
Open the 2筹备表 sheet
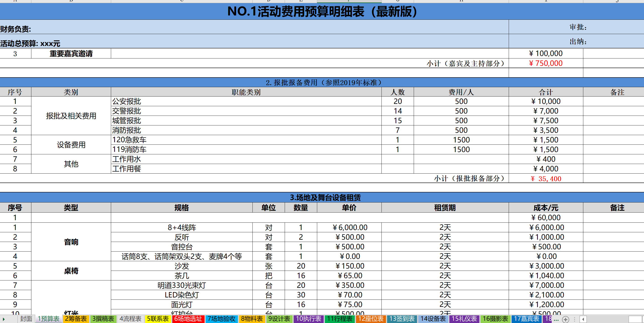76,319
